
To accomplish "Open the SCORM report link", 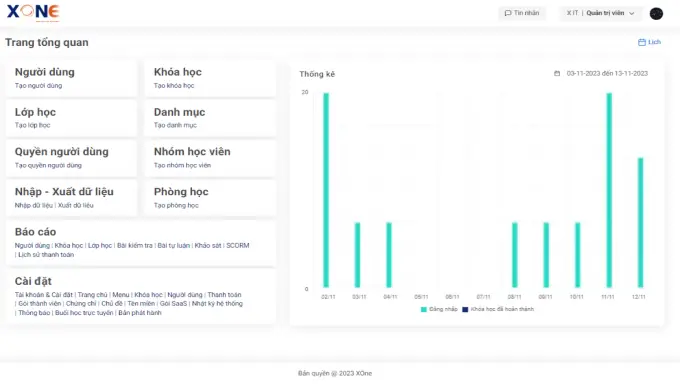I will point(238,246).
